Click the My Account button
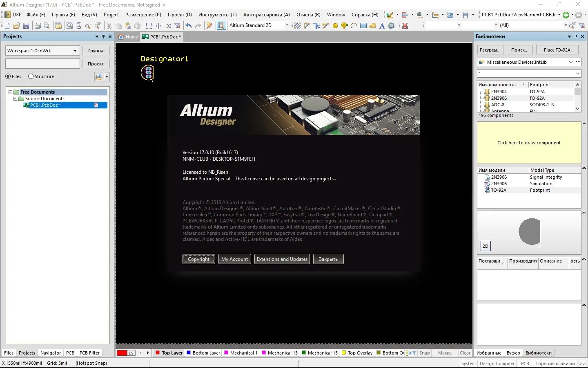Image resolution: width=588 pixels, height=368 pixels. click(x=234, y=259)
